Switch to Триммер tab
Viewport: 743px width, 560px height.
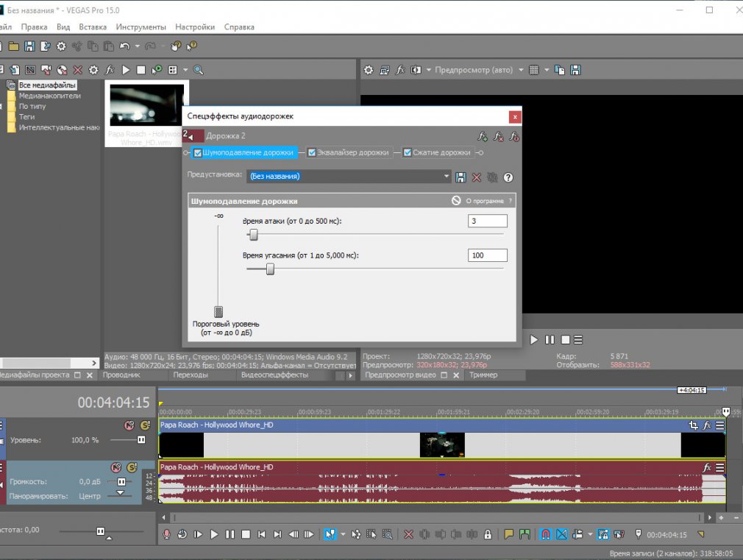483,375
